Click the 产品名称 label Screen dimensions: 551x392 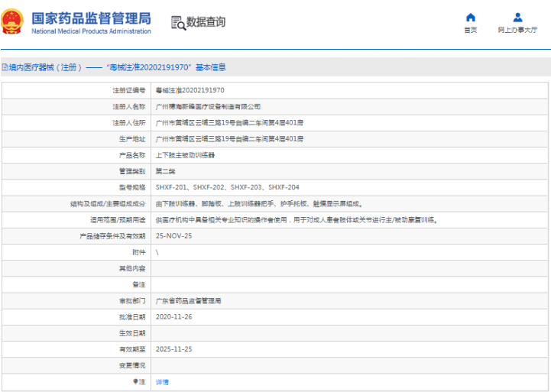point(132,155)
